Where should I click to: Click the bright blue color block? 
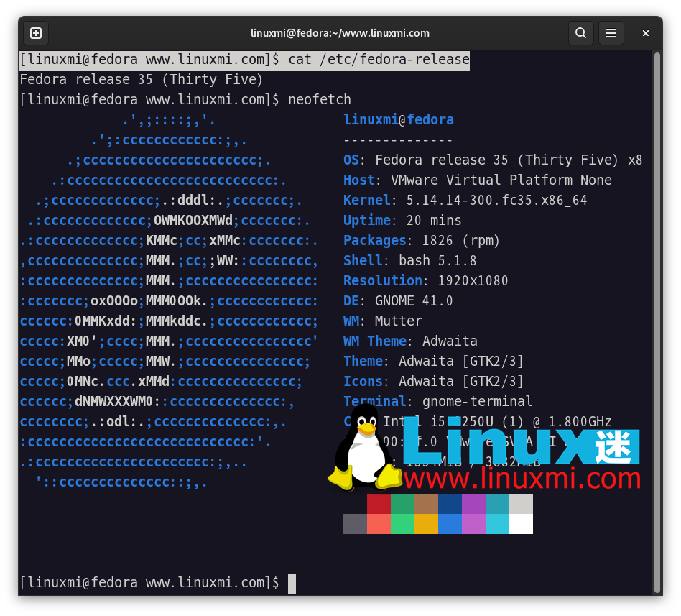click(x=450, y=524)
